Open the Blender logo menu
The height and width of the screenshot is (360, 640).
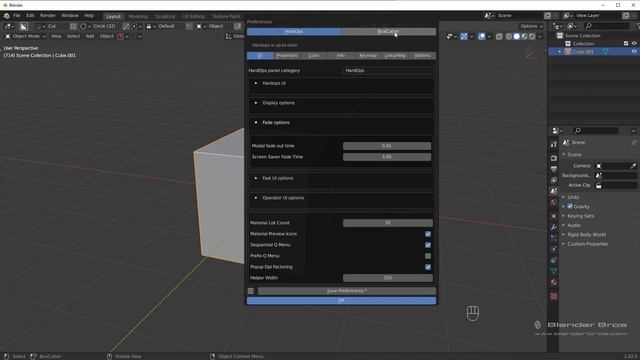coord(7,16)
